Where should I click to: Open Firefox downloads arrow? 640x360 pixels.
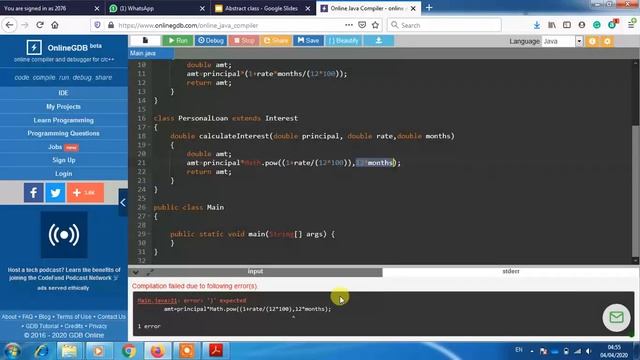point(537,25)
